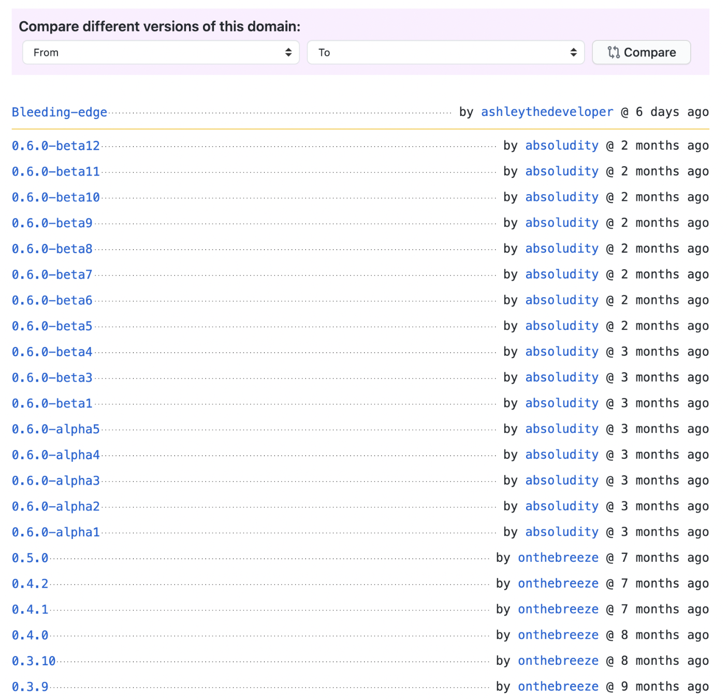Click absoludity author on 0.6.0-beta4 row
Viewport: 728px width, 700px height.
562,352
